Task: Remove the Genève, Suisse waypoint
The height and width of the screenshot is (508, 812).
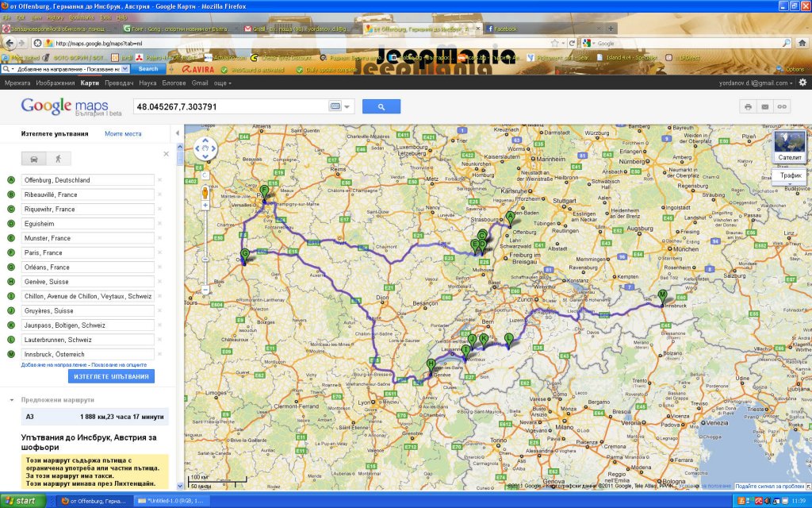Action: tap(160, 282)
